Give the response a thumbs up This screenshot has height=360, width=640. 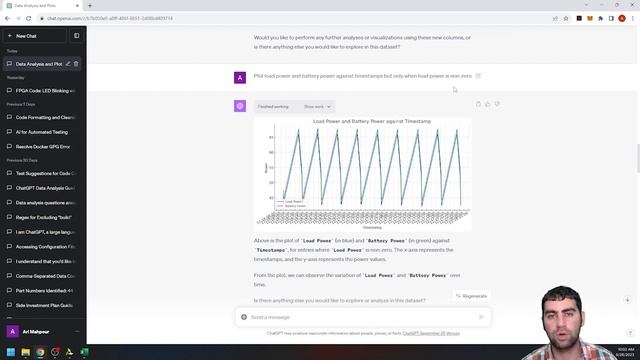point(488,104)
